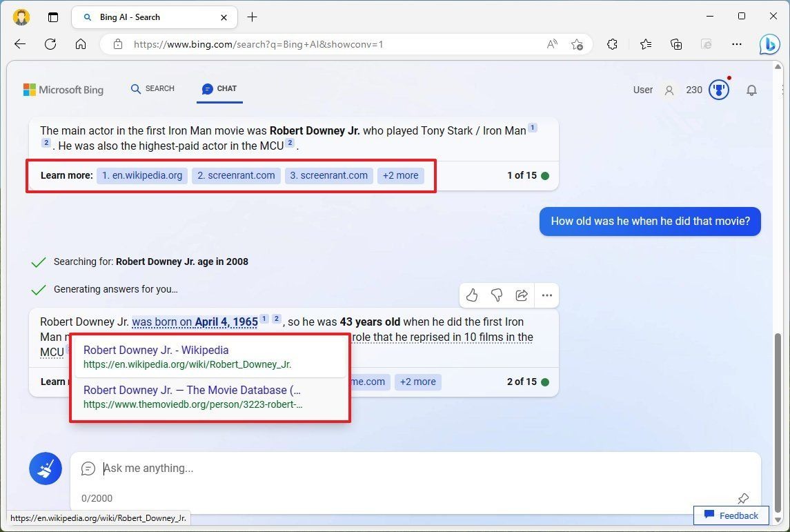Click the 'Generating answers for you' status

[x=115, y=289]
